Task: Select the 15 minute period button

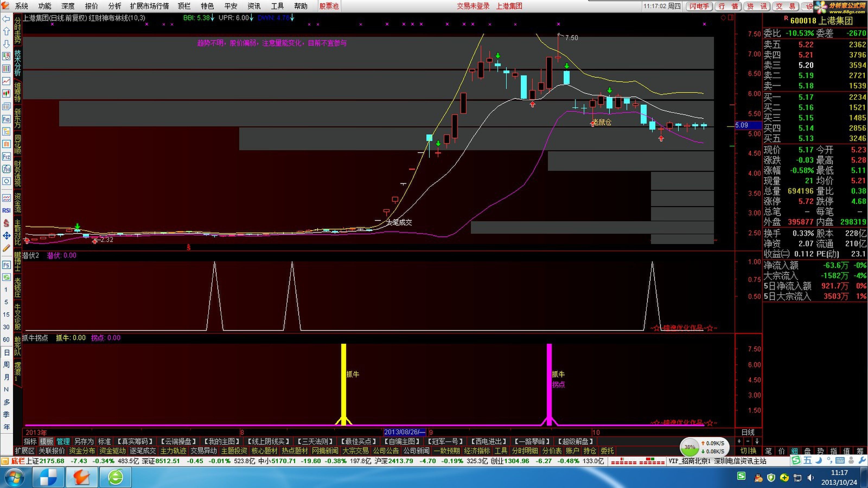Action: pyautogui.click(x=7, y=314)
